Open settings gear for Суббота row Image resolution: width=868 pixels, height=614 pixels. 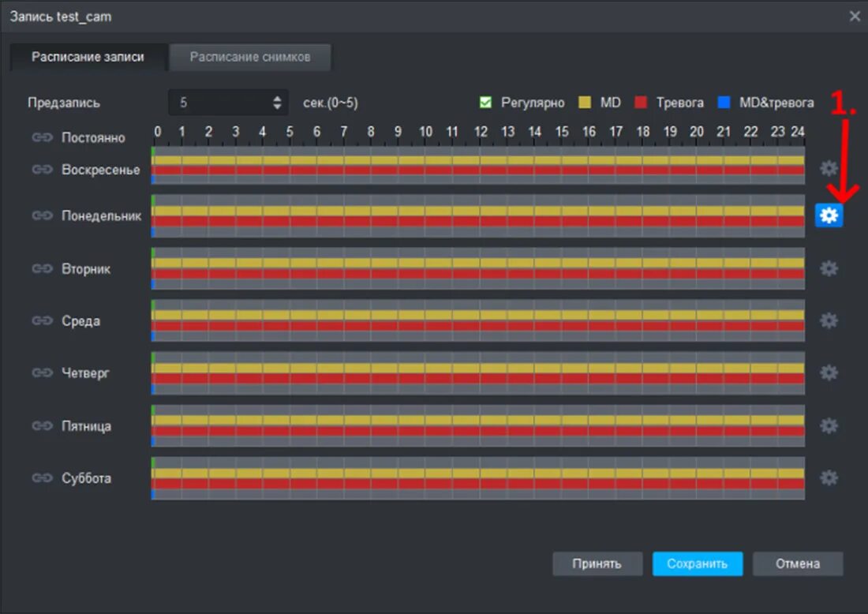829,477
